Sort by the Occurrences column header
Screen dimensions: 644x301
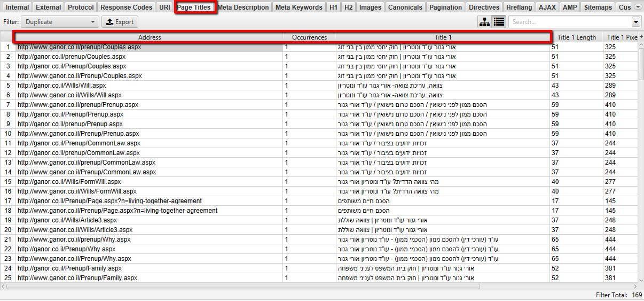click(309, 37)
